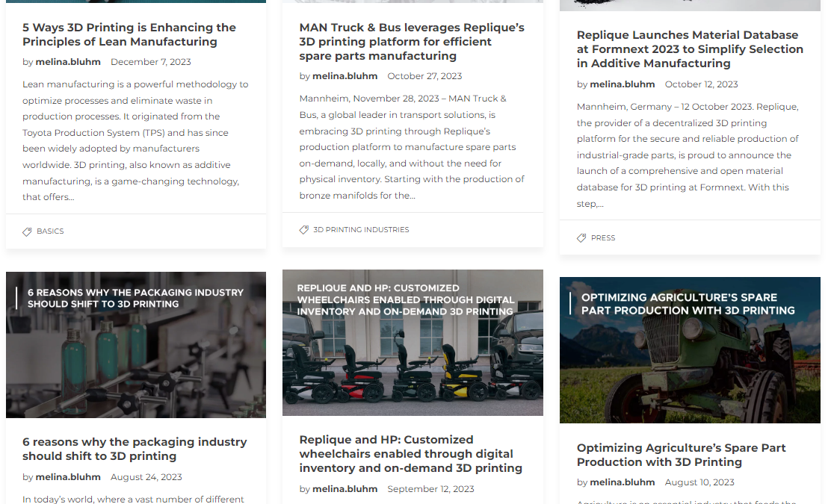Click the green tractor agriculture thumbnail
This screenshot has width=834, height=504.
point(690,350)
